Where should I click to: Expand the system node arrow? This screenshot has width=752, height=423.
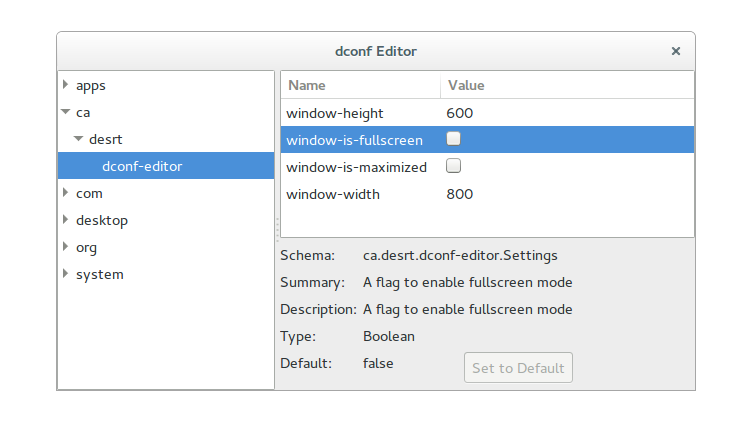pos(66,274)
